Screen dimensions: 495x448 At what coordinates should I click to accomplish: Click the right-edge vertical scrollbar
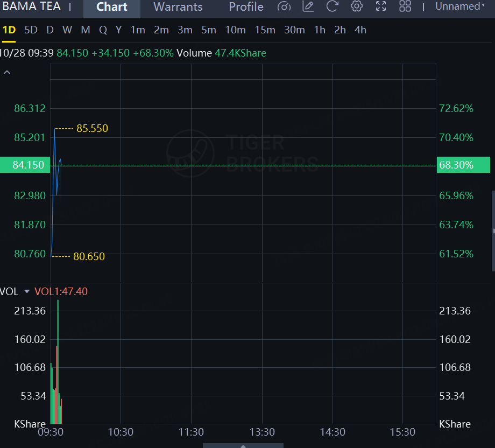pyautogui.click(x=493, y=230)
